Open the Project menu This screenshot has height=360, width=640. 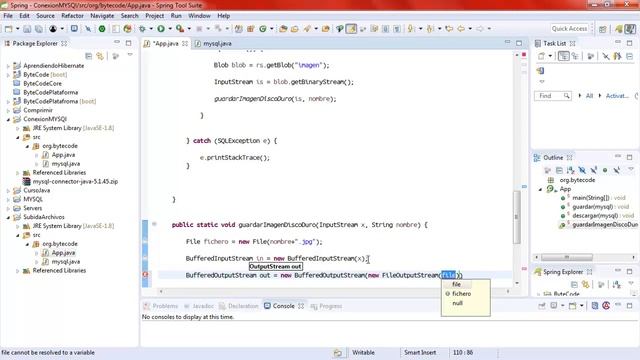(155, 16)
